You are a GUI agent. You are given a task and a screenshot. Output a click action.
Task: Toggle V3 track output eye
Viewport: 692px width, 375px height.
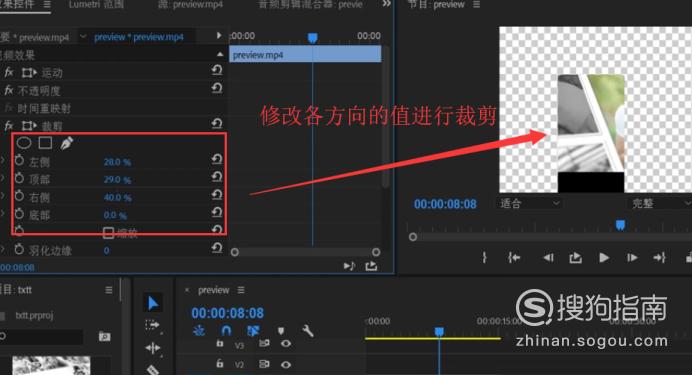[286, 343]
